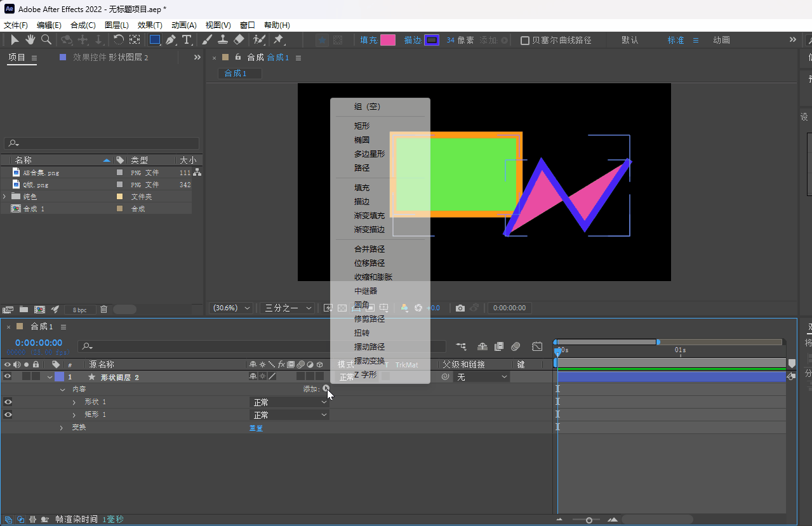This screenshot has width=812, height=526.
Task: Enable the 贝塞尔曲线路径 checkbox
Action: (x=525, y=41)
